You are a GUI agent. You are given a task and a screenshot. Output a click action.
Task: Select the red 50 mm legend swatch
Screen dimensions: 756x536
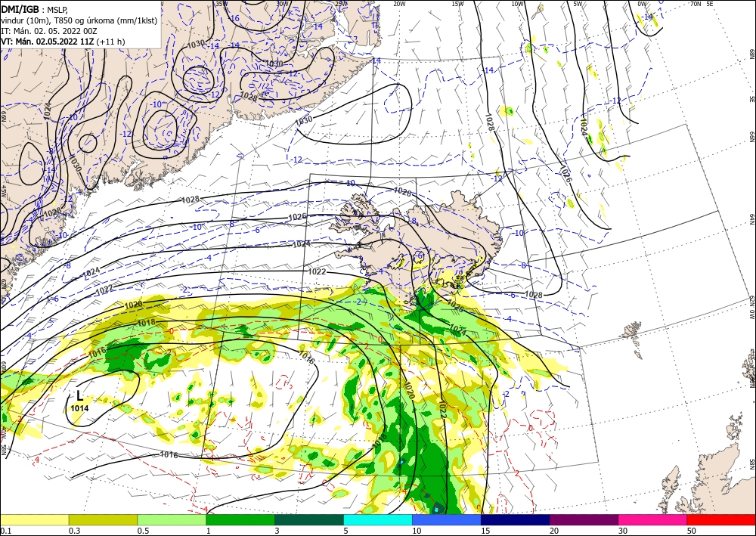point(721,519)
